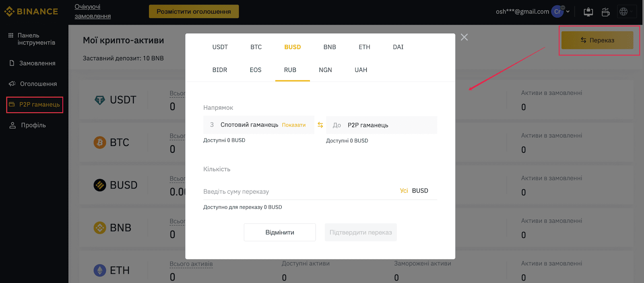Viewport: 644px width, 283px height.
Task: Click the Всього активів label in ETH row
Action: pyautogui.click(x=191, y=264)
